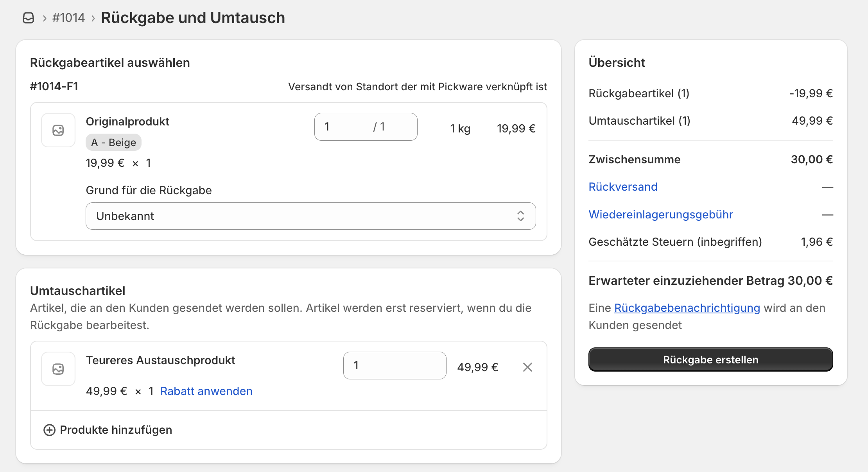This screenshot has width=868, height=472.
Task: Click the Produkte hinzufügen label
Action: point(116,430)
